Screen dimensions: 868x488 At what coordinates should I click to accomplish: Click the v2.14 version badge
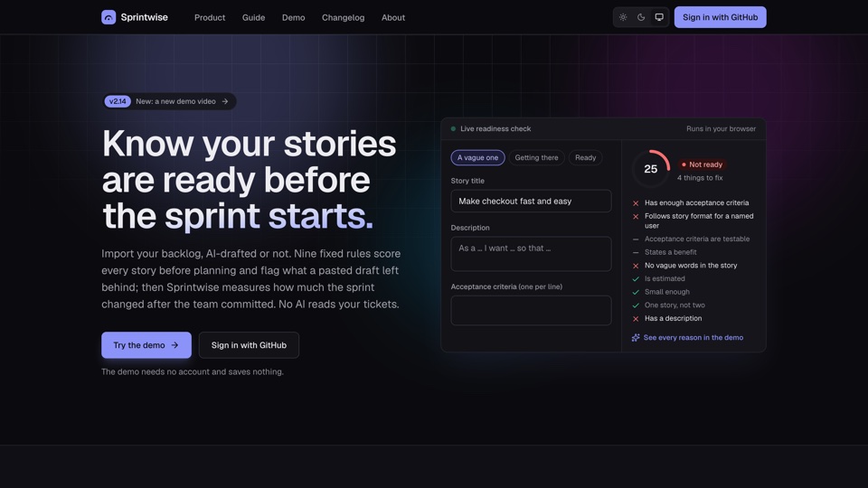tap(118, 101)
